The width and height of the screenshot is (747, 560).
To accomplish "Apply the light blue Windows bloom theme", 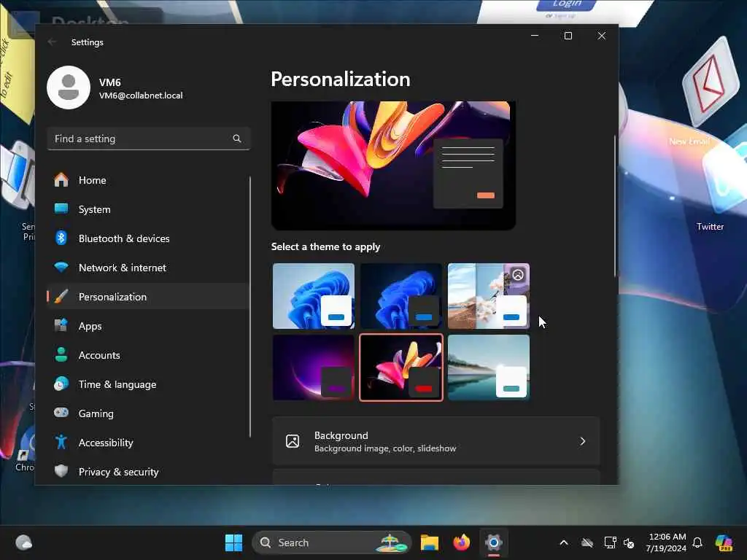I will point(314,296).
